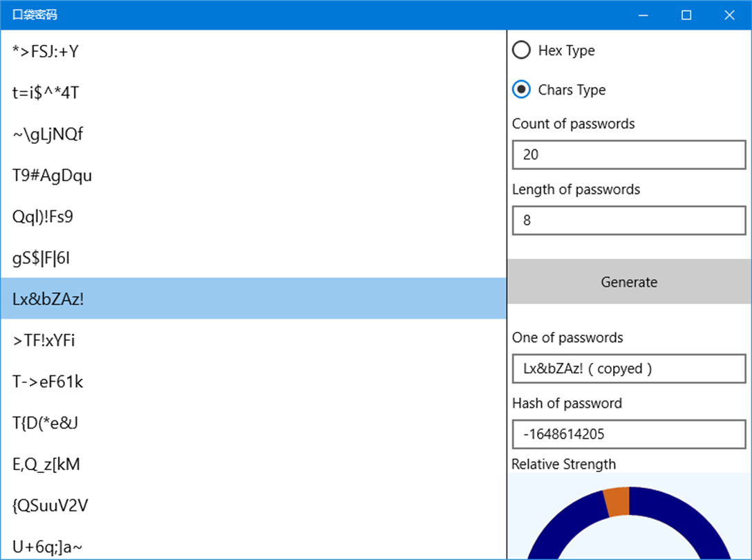Click the orange segment of strength gauge
This screenshot has width=752, height=560.
[617, 501]
